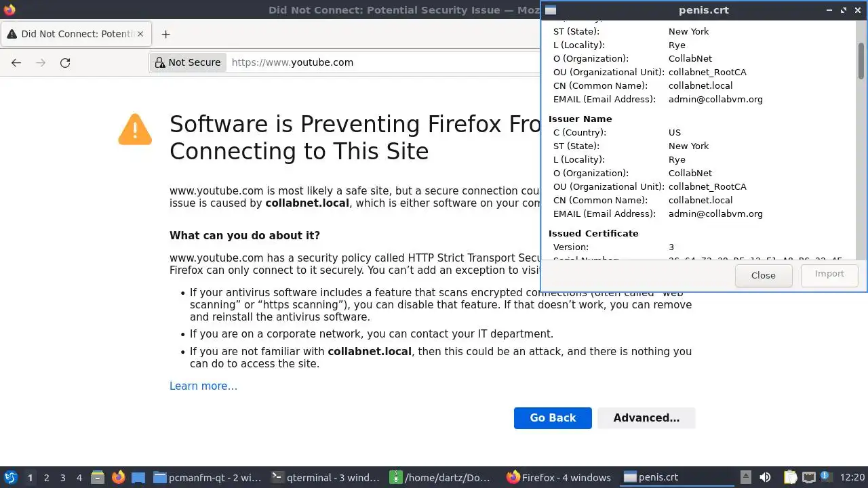Click the panel clock showing 12:20
Viewport: 868px width, 488px height.
[852, 477]
